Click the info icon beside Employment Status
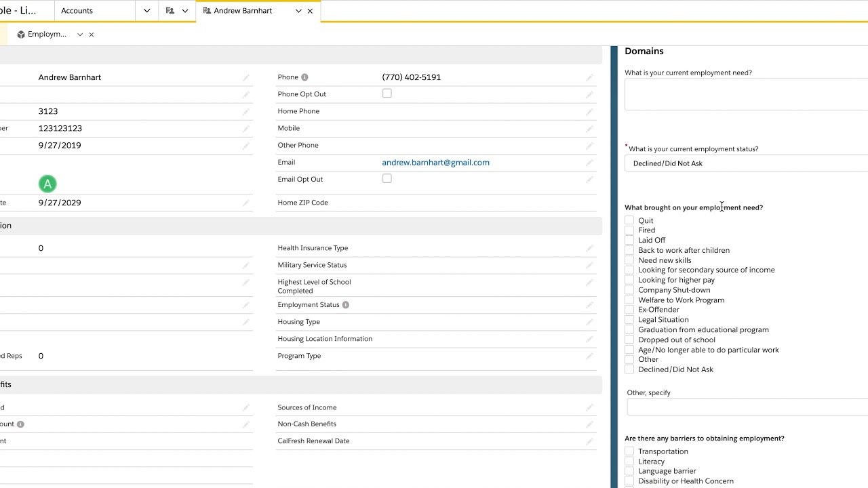This screenshot has width=868, height=488. [345, 305]
